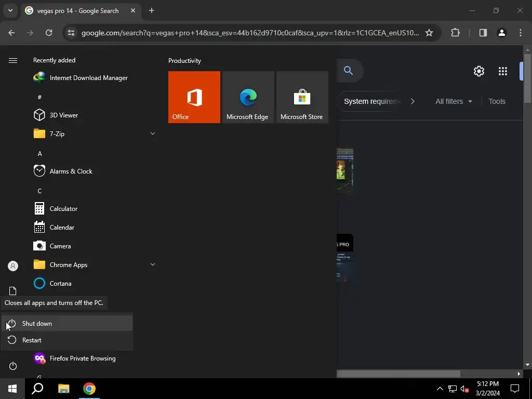
Task: Show hidden tray icons
Action: 440,389
